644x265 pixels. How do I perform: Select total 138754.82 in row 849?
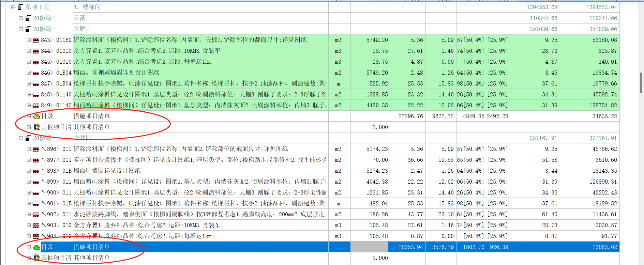(x=603, y=105)
